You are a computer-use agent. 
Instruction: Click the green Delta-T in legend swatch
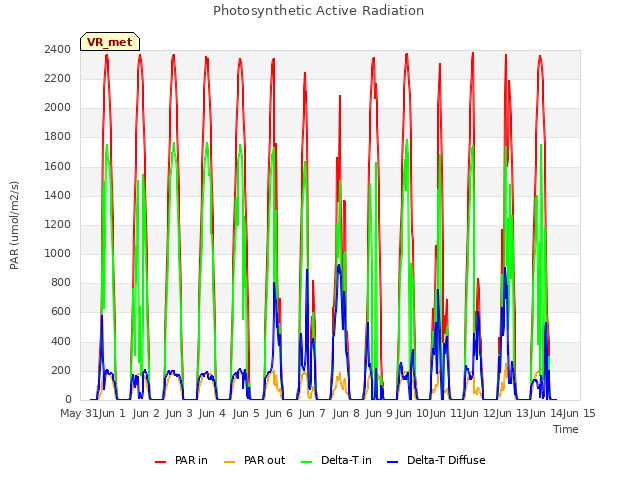pyautogui.click(x=307, y=462)
